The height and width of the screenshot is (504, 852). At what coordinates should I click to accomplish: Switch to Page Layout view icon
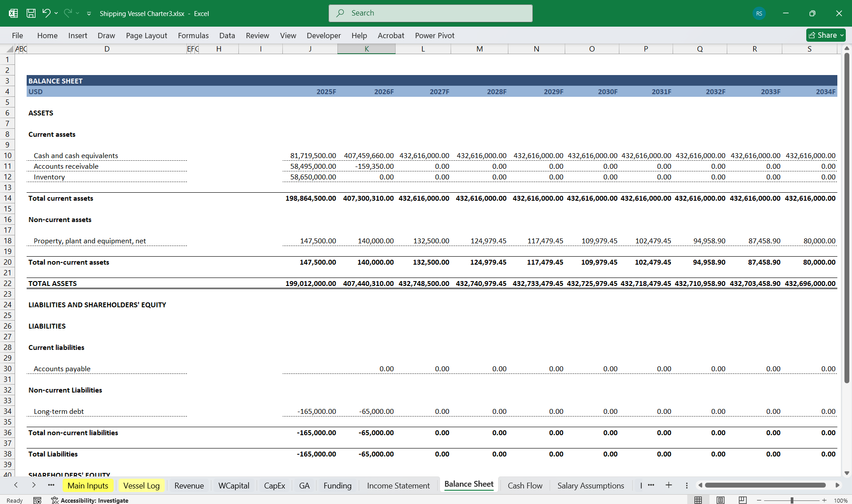click(720, 500)
